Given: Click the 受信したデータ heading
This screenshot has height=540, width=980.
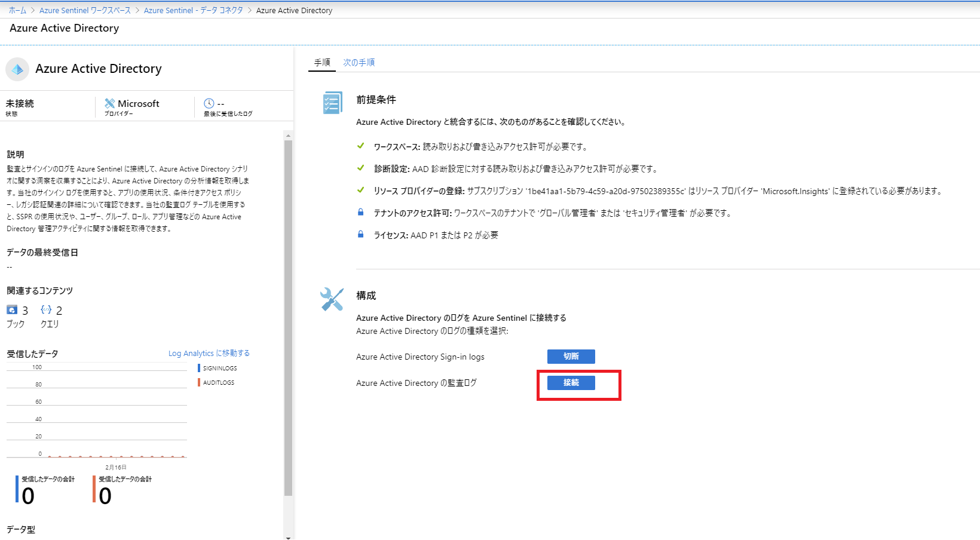Looking at the screenshot, I should (x=32, y=354).
